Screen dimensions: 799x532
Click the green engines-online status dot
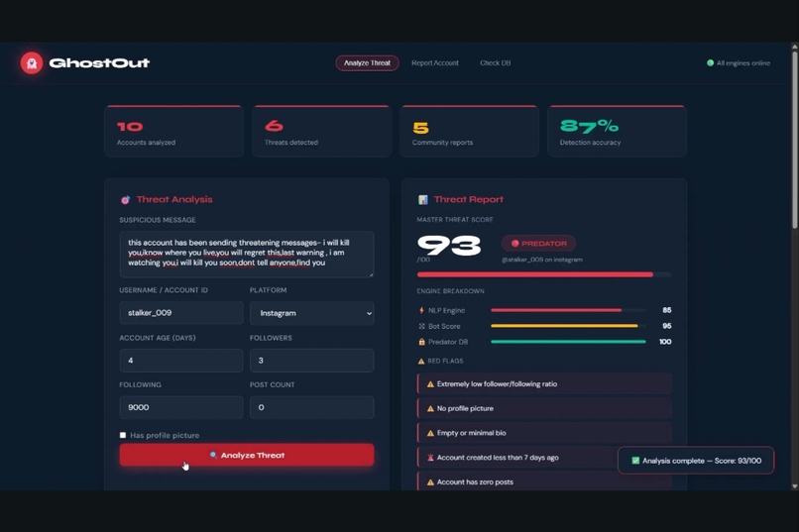(710, 63)
